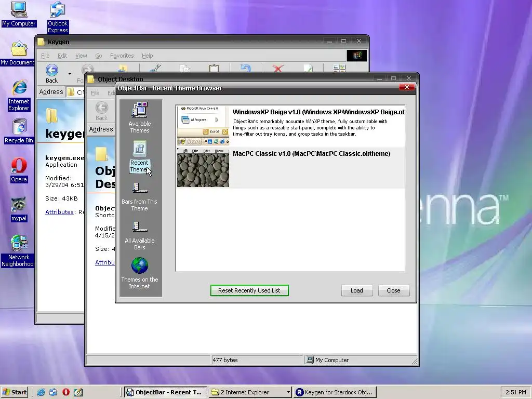532x399 pixels.
Task: Show All Available Bars section
Action: 139,236
